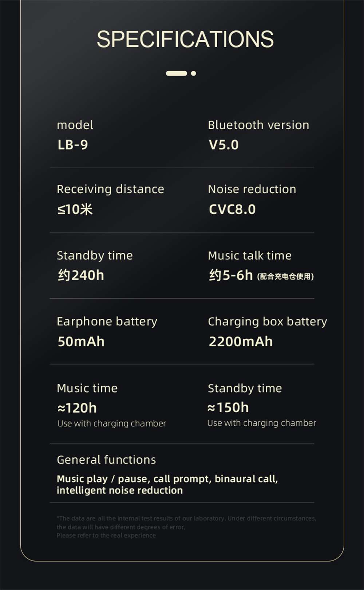
Task: Click the General functions label
Action: coord(106,460)
